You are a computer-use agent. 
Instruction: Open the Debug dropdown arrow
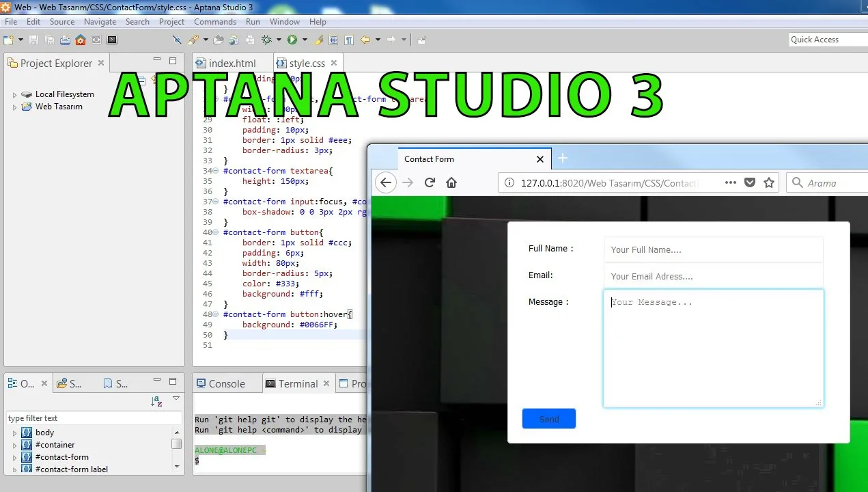(279, 40)
